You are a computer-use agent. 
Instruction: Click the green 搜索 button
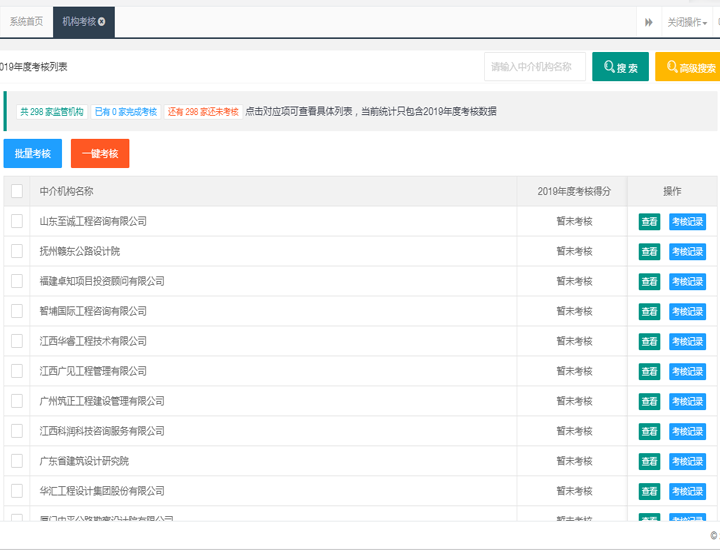coord(620,67)
